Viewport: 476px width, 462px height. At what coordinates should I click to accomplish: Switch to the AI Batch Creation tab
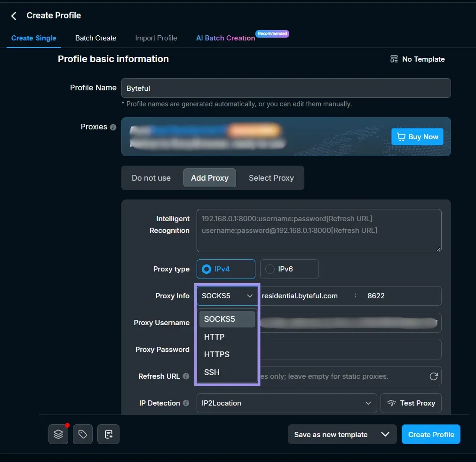click(x=226, y=38)
